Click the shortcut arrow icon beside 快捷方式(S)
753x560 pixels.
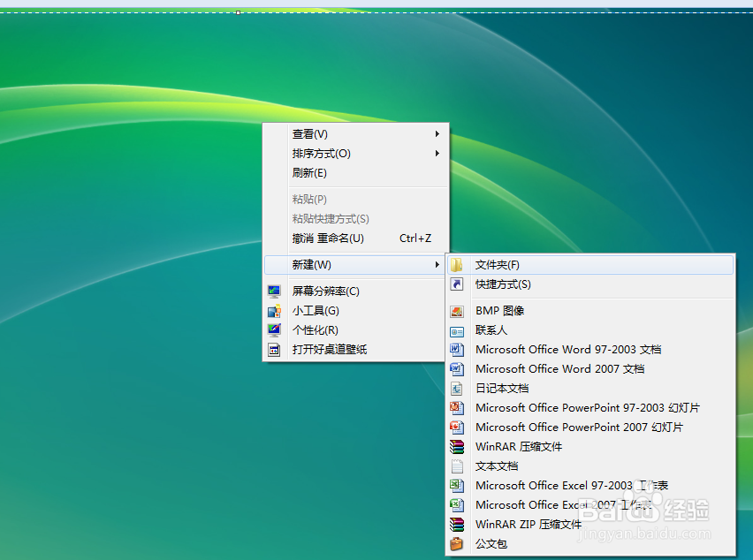(x=456, y=284)
